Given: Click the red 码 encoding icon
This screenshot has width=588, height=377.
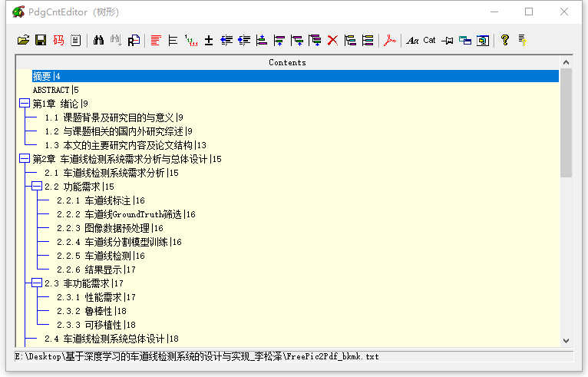Looking at the screenshot, I should 58,40.
